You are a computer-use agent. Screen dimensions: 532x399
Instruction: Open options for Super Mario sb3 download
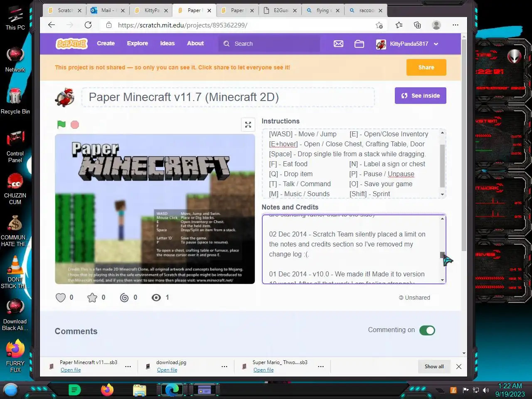(x=321, y=367)
